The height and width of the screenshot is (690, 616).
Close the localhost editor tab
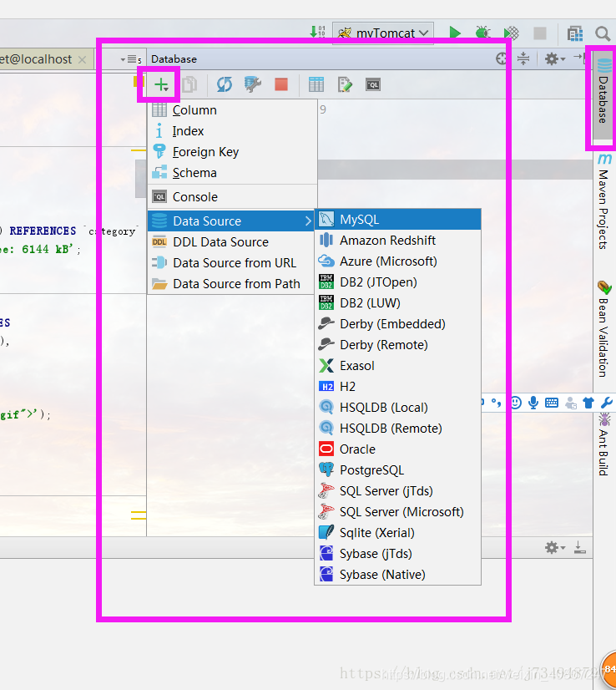[83, 59]
